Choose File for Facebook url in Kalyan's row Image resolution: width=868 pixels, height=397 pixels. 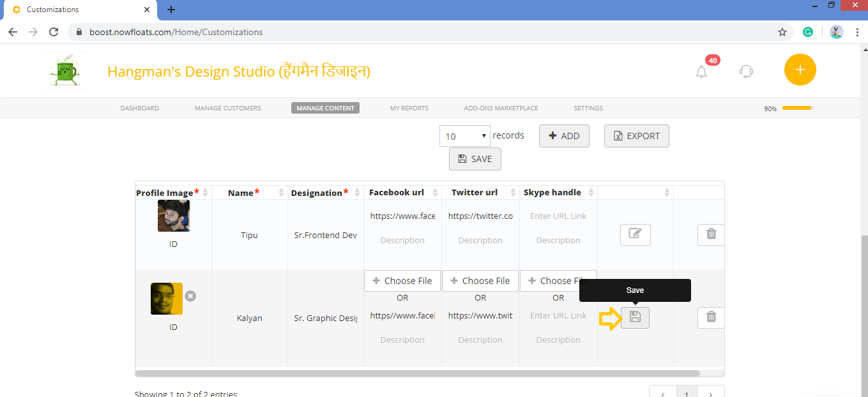point(402,281)
